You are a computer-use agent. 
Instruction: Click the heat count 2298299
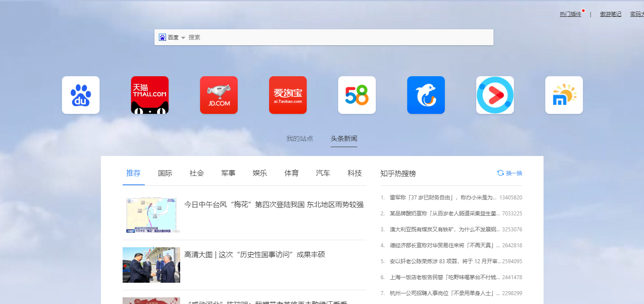click(512, 293)
